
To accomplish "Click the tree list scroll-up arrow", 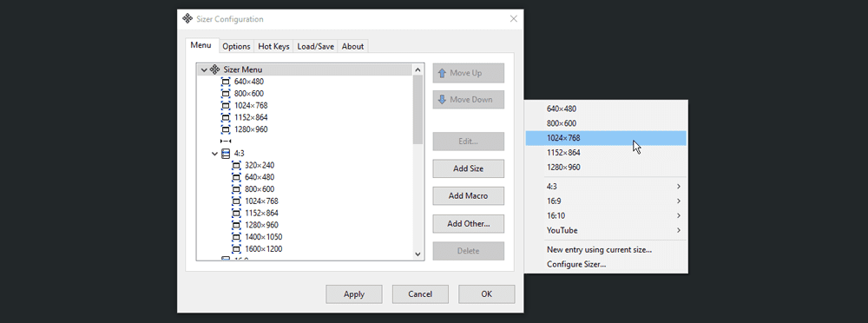I will (x=418, y=69).
